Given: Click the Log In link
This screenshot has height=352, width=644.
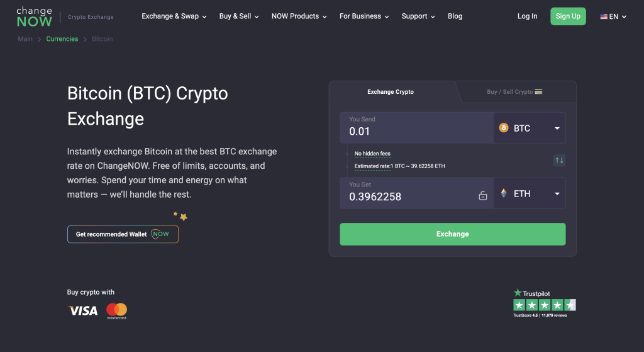Looking at the screenshot, I should pos(527,16).
